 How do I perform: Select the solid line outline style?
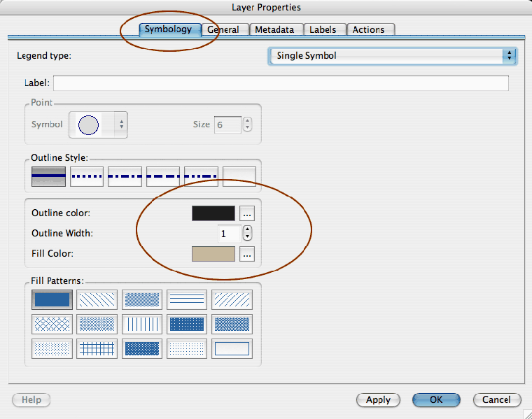[x=48, y=177]
